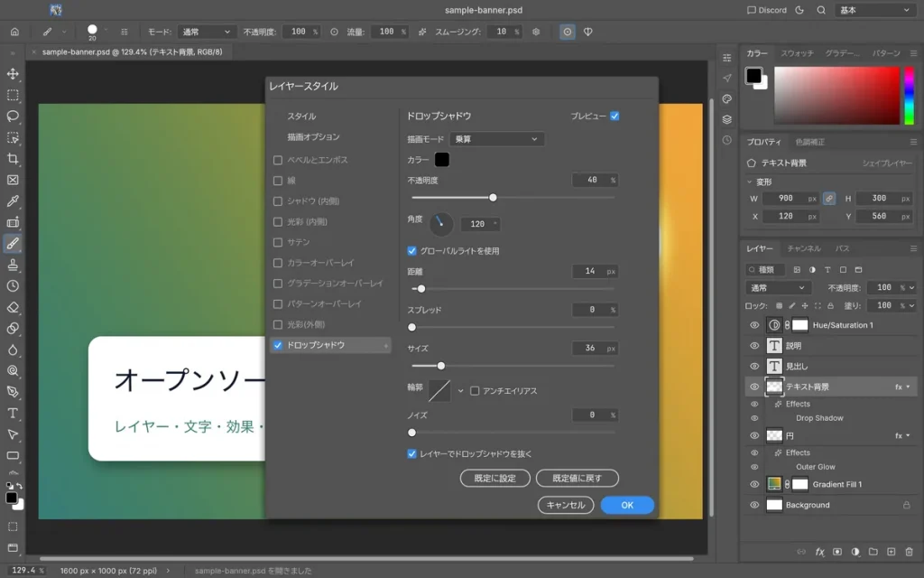Open layer blend mode dropdown

point(778,288)
